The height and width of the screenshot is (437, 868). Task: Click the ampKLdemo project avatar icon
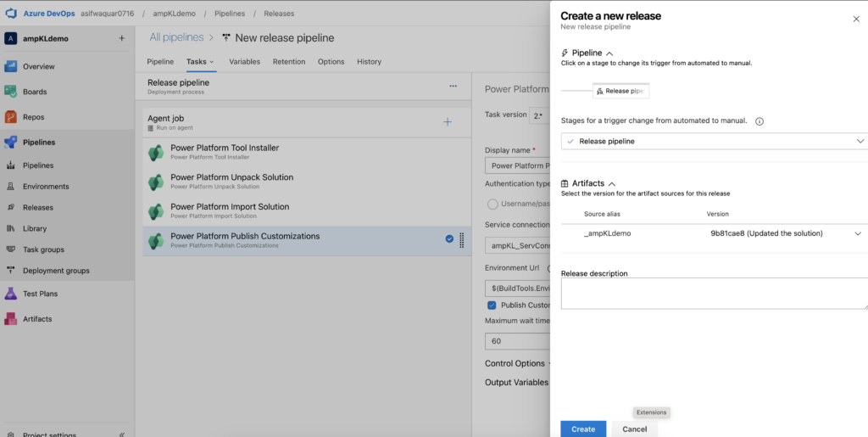10,39
